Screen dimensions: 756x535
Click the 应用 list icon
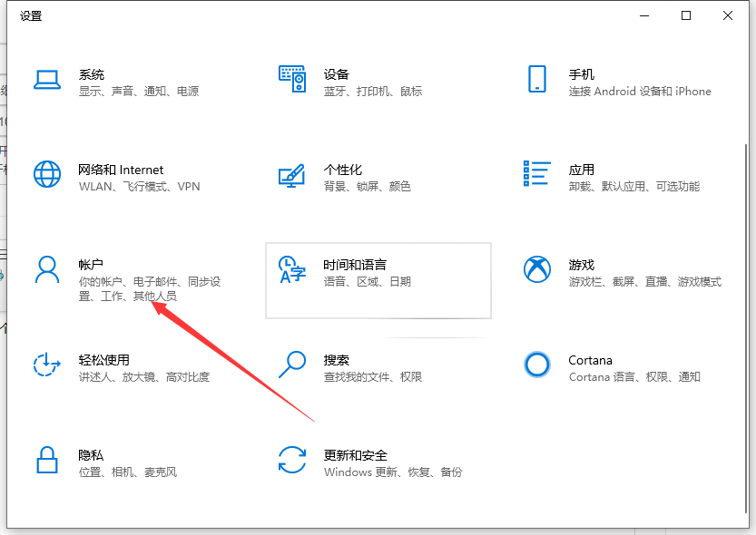pos(536,175)
